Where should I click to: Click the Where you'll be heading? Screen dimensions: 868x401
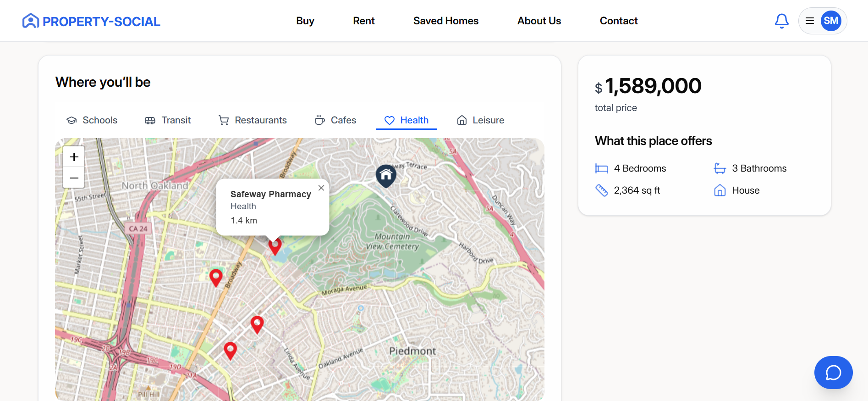[103, 82]
